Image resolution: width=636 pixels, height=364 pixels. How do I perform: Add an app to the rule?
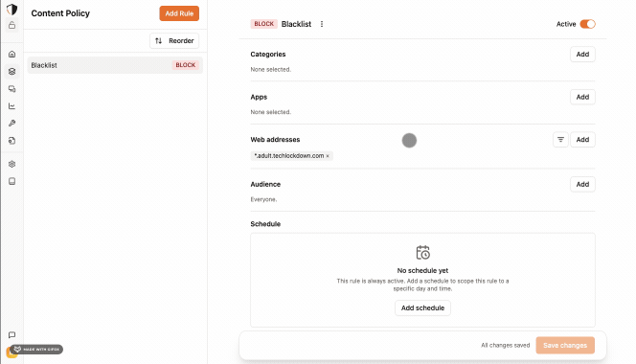pos(582,97)
